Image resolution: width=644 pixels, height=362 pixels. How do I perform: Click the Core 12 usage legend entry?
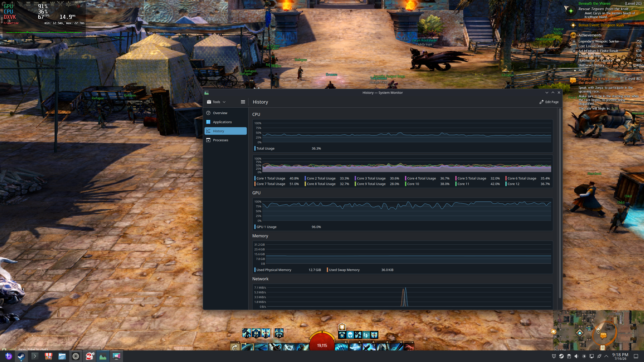click(x=528, y=184)
